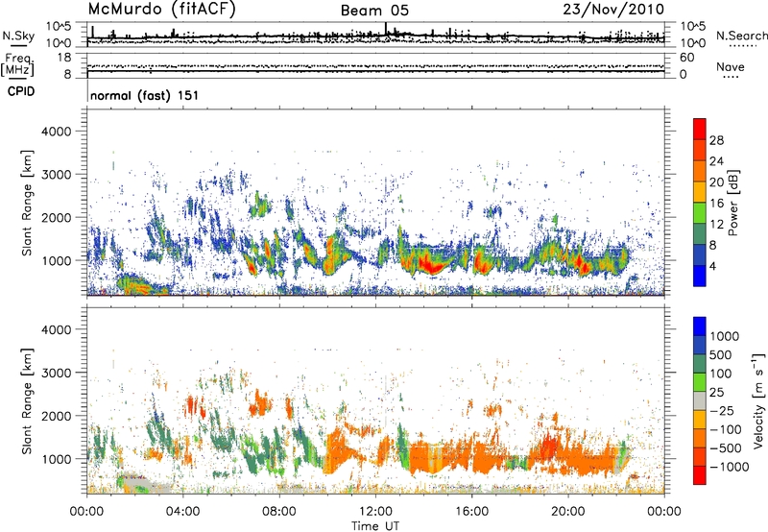Click the "Time UT" axis title
Image resolution: width=768 pixels, height=532 pixels.
point(375,525)
